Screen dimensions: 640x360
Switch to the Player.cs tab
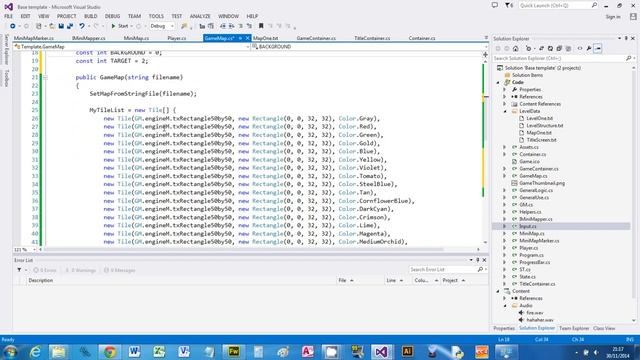[177, 38]
